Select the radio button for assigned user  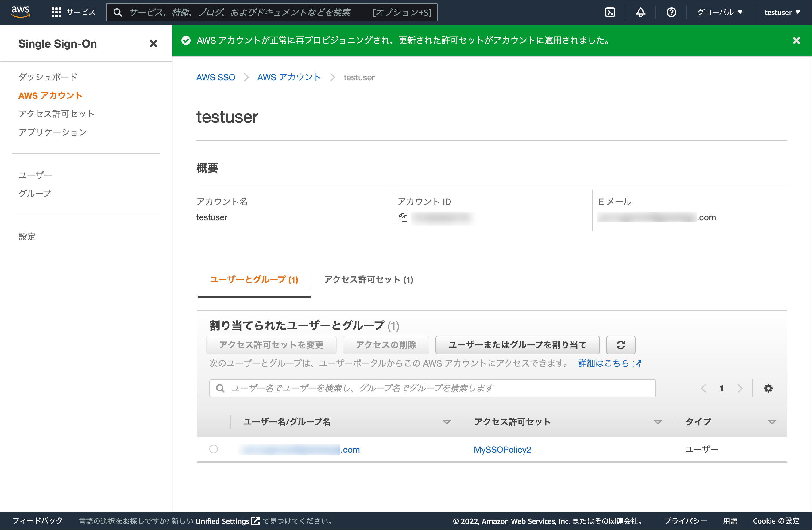pyautogui.click(x=214, y=449)
